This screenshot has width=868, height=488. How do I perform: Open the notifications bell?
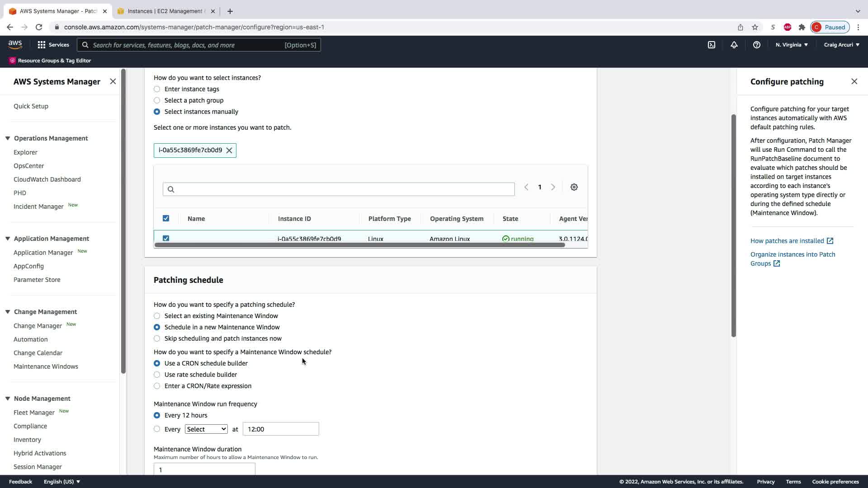tap(734, 45)
